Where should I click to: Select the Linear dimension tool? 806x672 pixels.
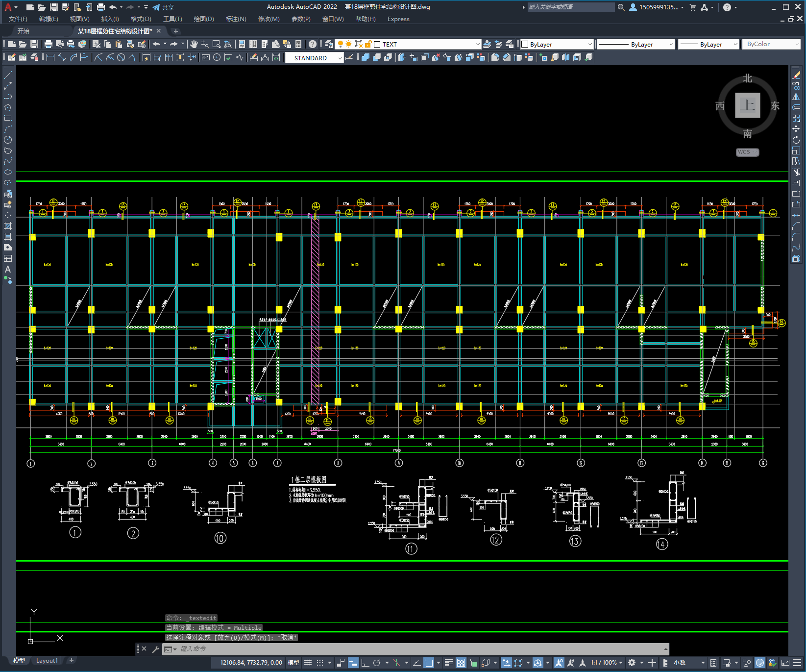pyautogui.click(x=50, y=57)
